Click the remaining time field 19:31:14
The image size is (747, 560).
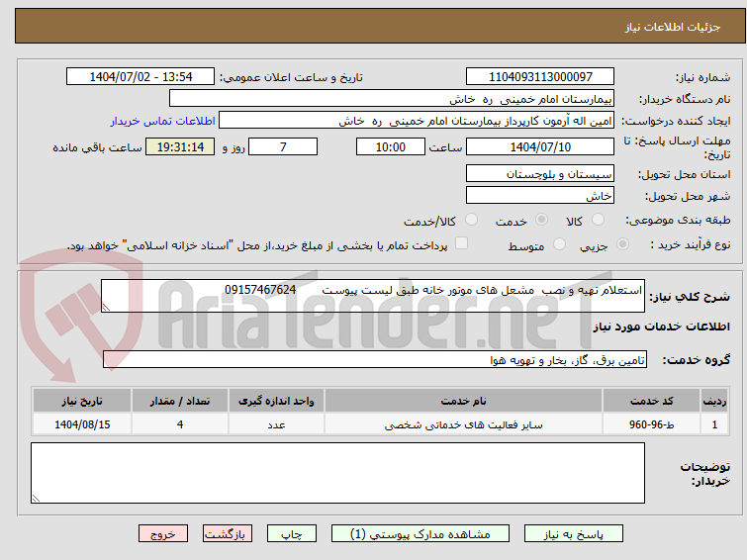click(x=180, y=146)
